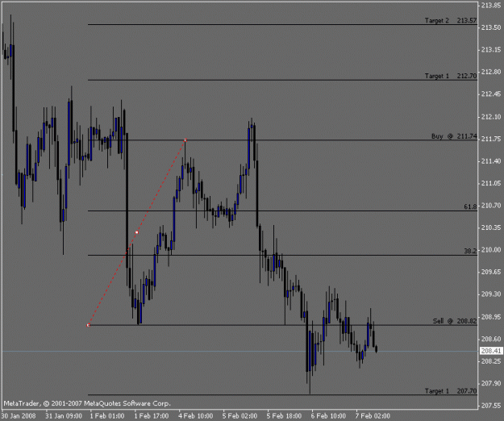Click the 210.70 price scale value
504x421 pixels.
(491, 206)
